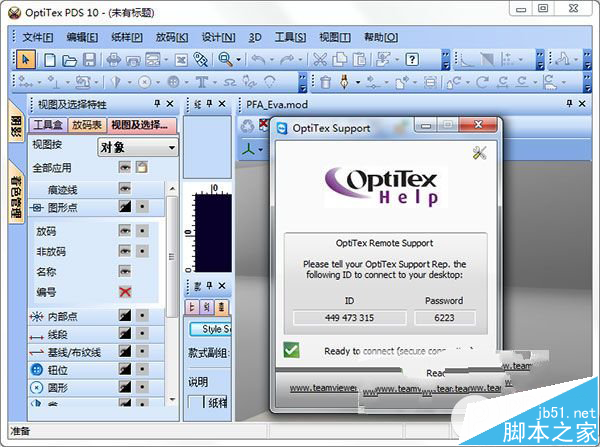Image resolution: width=600 pixels, height=447 pixels.
Task: Select the arrow pointer tool
Action: pos(26,60)
